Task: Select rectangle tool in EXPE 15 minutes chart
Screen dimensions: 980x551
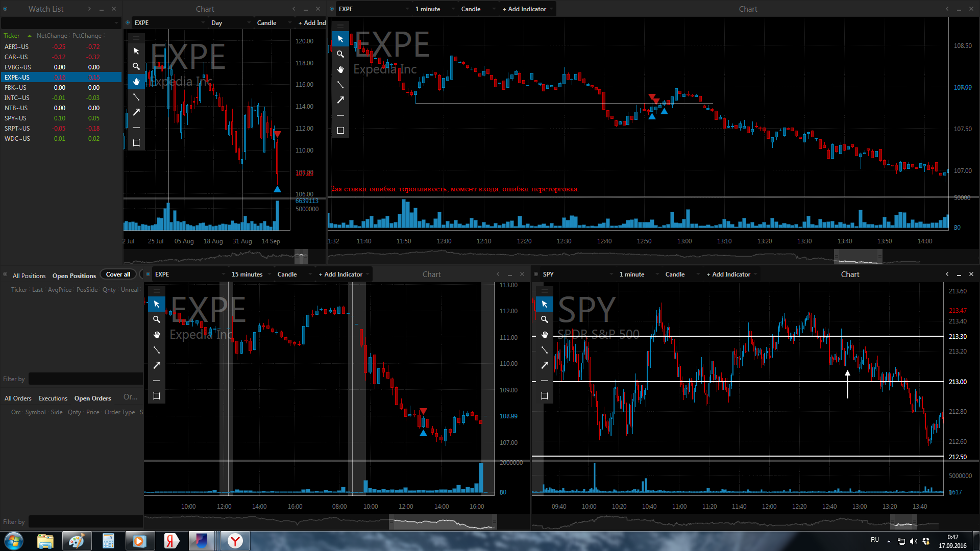Action: click(157, 396)
